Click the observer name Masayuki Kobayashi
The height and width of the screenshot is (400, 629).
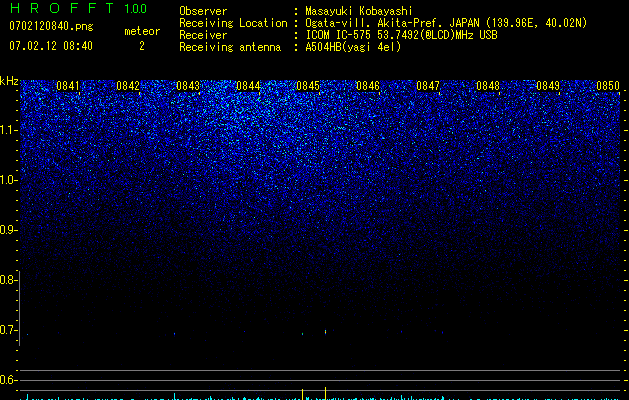[x=359, y=11]
